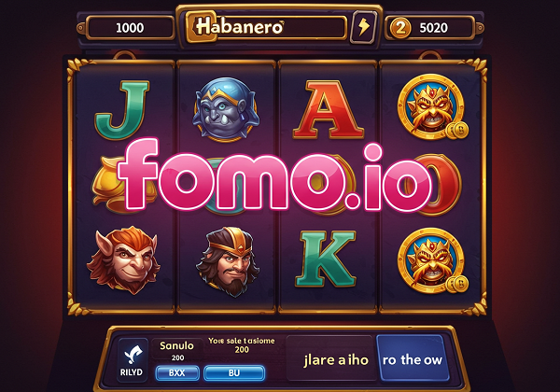Click the Habanero logo badge
This screenshot has height=392, width=560.
pos(239,26)
